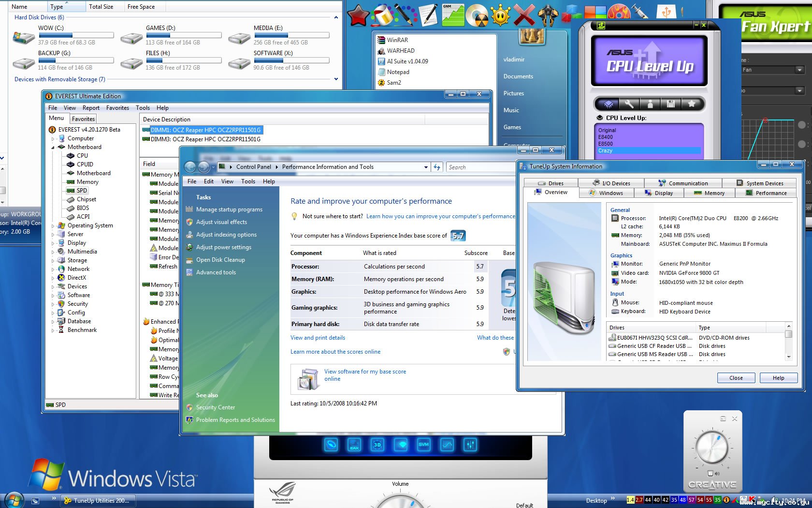This screenshot has height=508, width=812.
Task: Open the EAX effects icon in Creative panel
Action: pyautogui.click(x=354, y=445)
